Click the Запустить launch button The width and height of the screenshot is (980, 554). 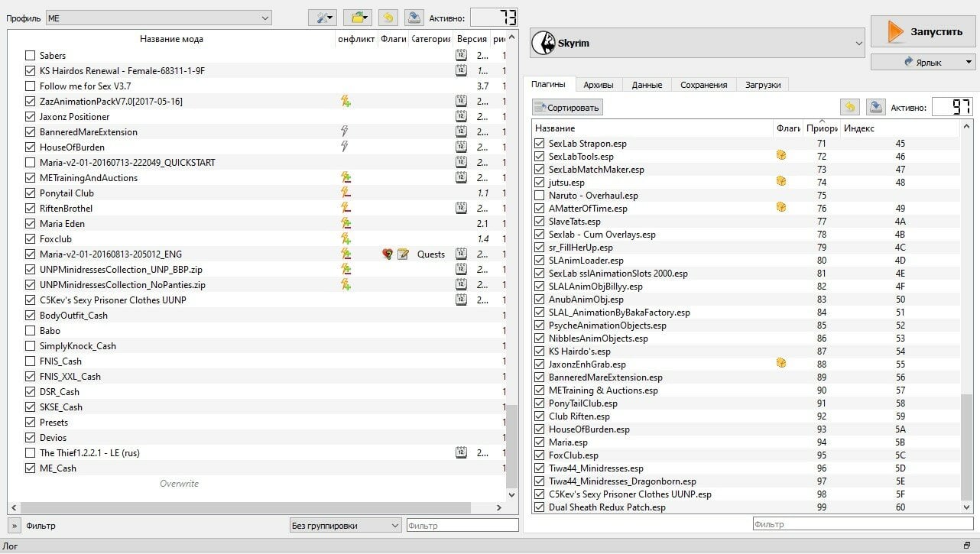[x=923, y=32]
